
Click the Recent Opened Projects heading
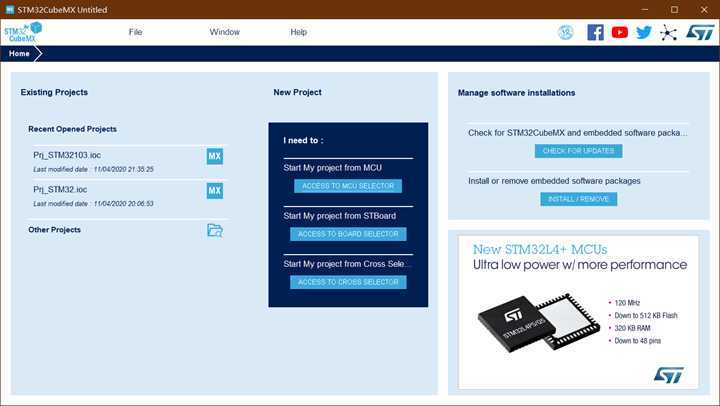pos(73,129)
